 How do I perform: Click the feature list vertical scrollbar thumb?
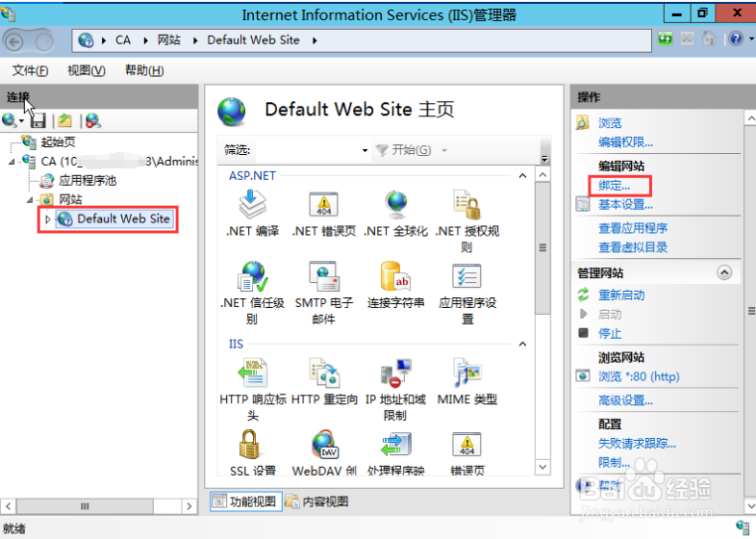[542, 248]
